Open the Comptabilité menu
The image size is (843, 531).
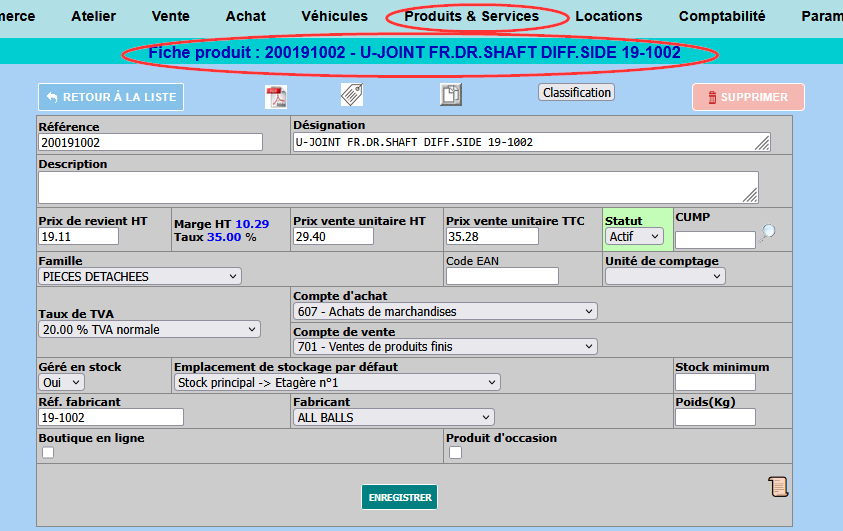click(x=721, y=16)
